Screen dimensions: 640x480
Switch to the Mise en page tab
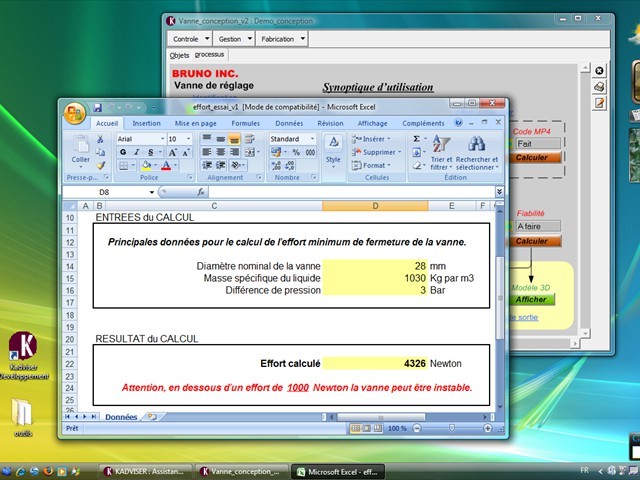(x=196, y=123)
